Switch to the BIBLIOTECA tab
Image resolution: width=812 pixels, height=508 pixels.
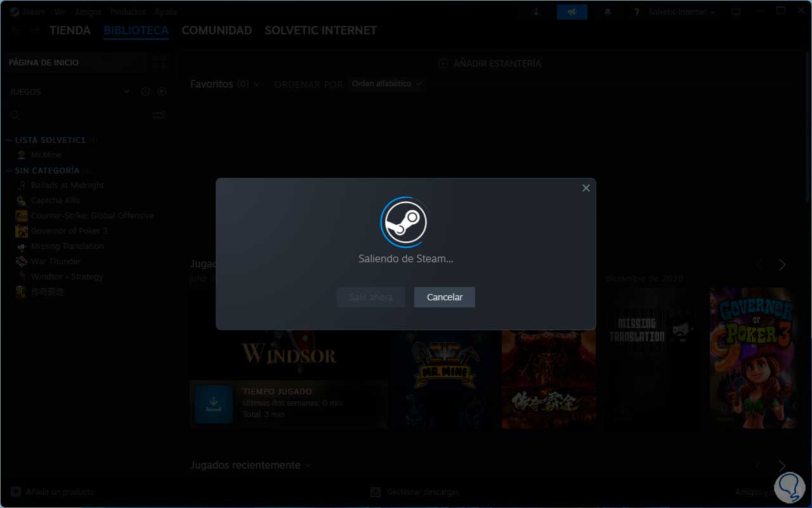tap(136, 30)
